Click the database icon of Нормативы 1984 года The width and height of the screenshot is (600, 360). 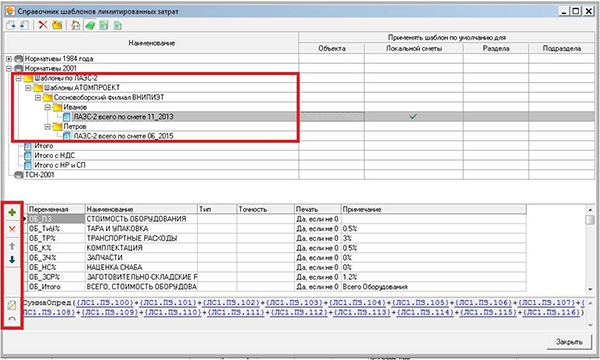tap(18, 59)
